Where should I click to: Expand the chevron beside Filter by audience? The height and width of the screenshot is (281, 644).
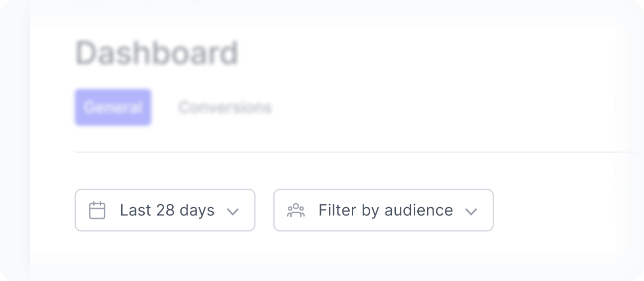click(x=471, y=211)
